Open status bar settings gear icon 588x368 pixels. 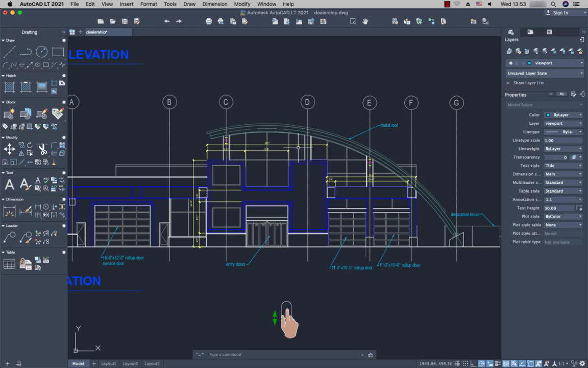tap(582, 363)
